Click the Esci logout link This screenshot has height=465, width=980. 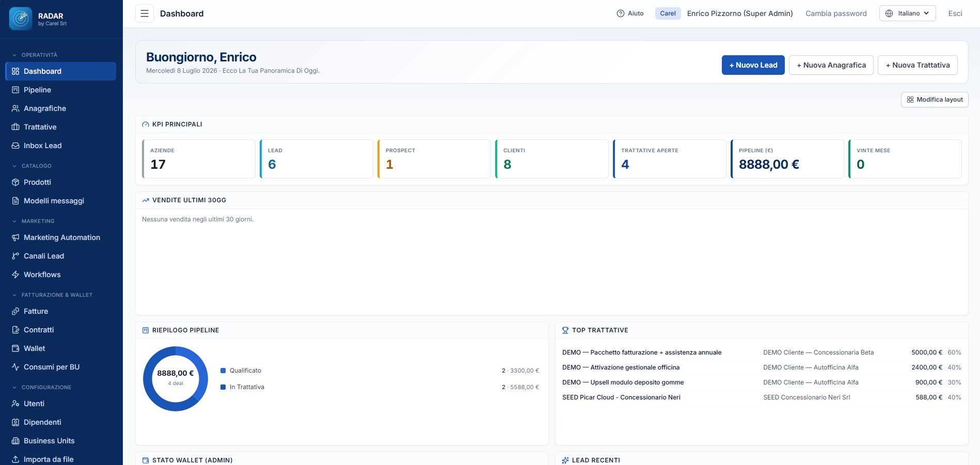(955, 13)
